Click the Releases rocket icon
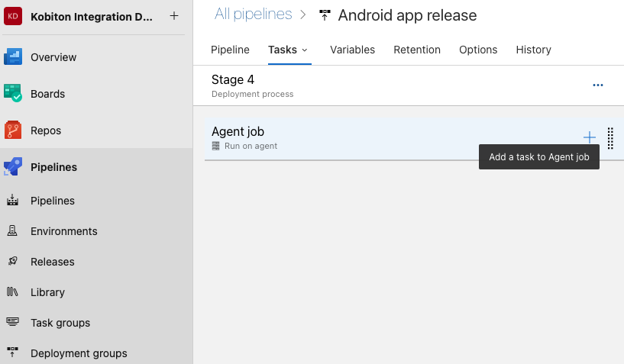 click(x=12, y=262)
